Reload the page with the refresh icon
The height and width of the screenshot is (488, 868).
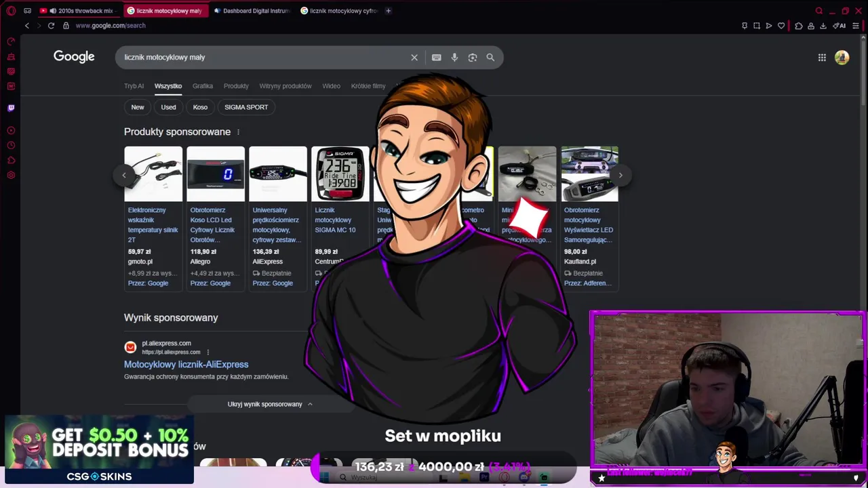click(x=51, y=26)
